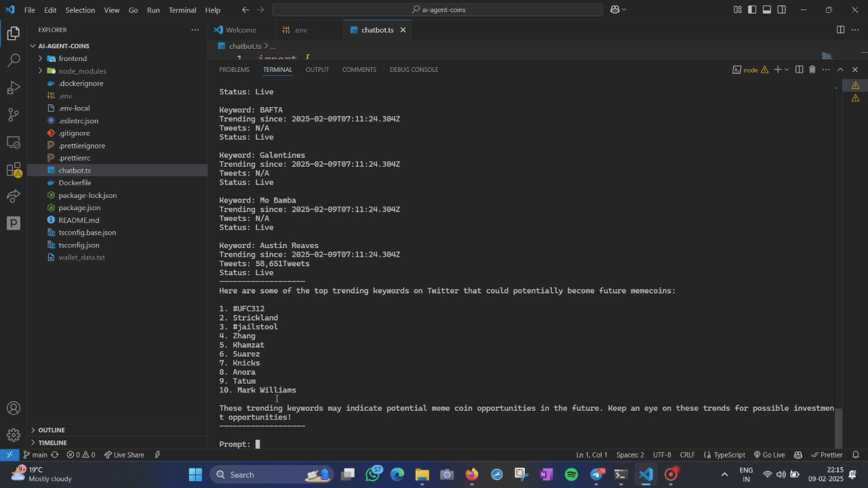The image size is (868, 488).
Task: Toggle Secondary Side Bar visibility
Action: 782,9
